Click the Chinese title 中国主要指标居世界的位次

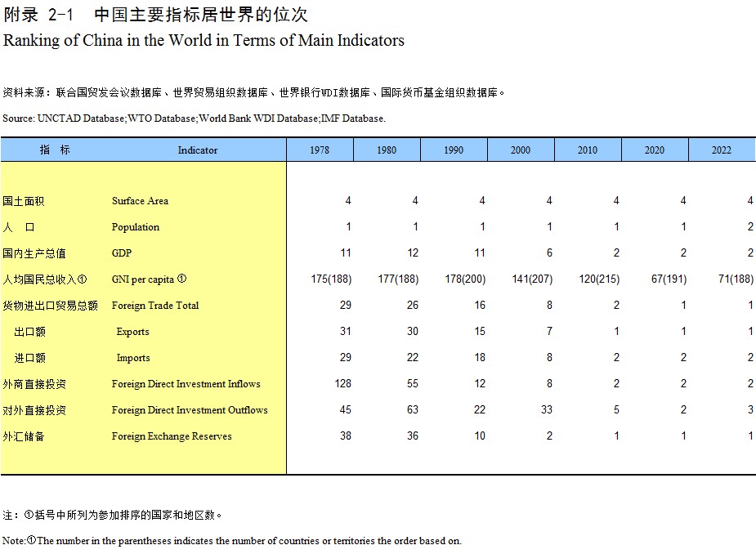201,15
